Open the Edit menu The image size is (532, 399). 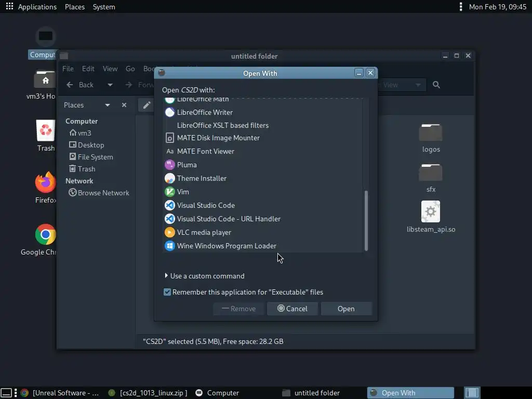point(88,69)
